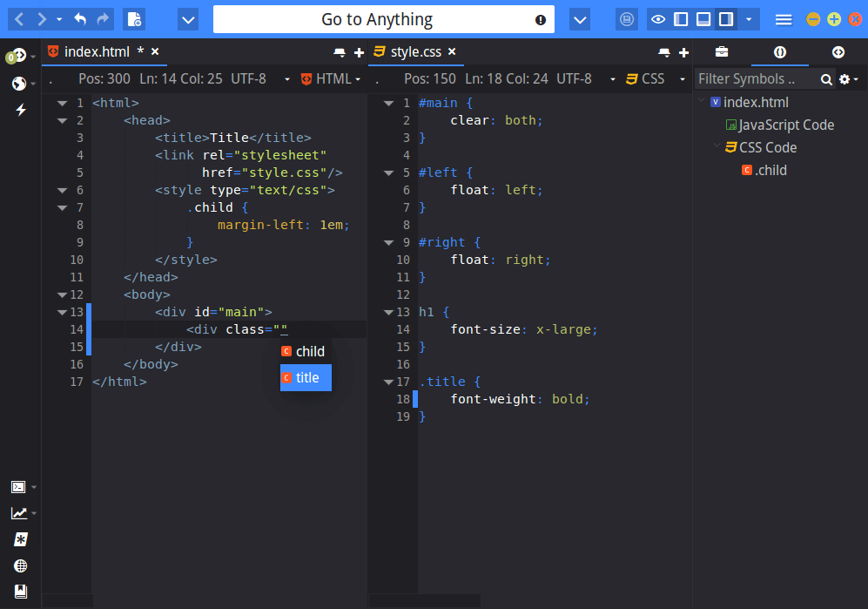Click the font-weight: bold line in style.css
868x609 pixels.
tap(521, 399)
